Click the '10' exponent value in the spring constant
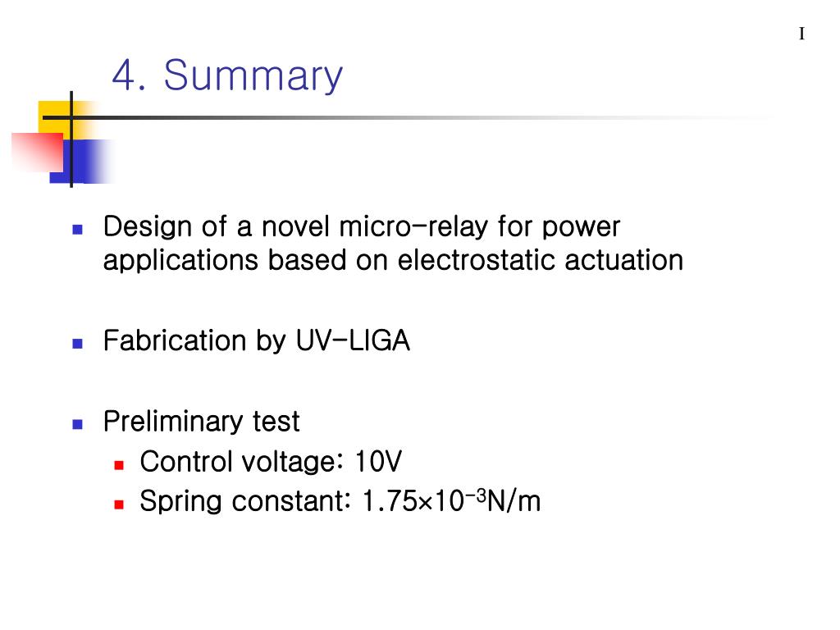Screen dimensions: 840x630 click(449, 501)
